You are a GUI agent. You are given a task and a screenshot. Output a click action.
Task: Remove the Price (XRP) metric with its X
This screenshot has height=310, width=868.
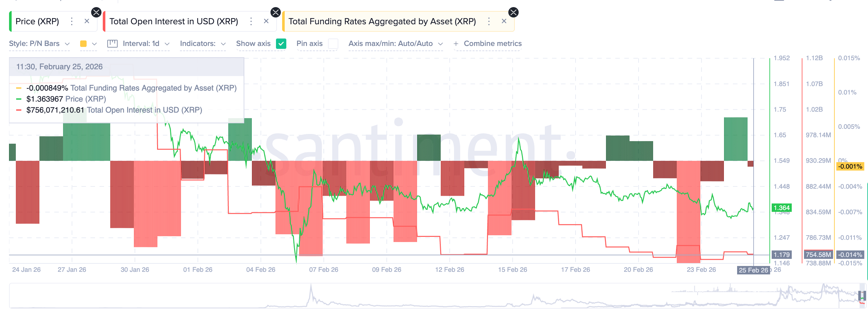(x=87, y=21)
